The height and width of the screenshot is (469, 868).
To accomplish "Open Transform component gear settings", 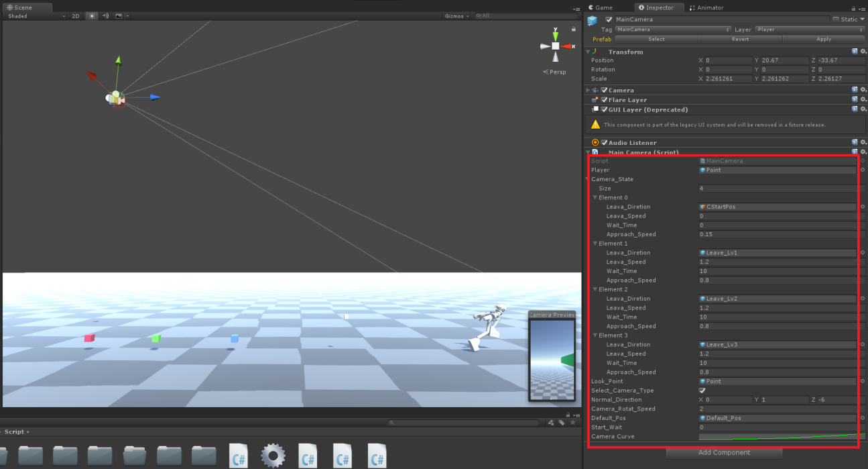I will point(863,52).
